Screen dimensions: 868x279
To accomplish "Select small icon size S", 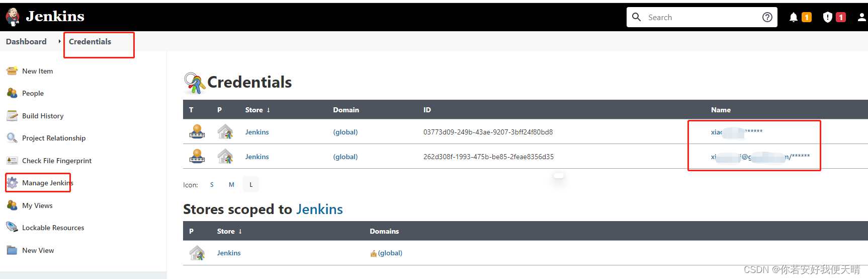I will [x=212, y=185].
